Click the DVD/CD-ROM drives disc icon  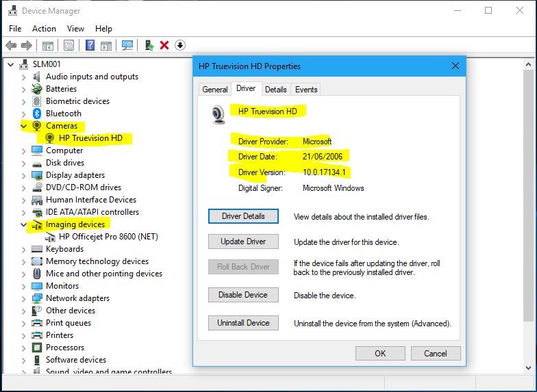(x=37, y=187)
